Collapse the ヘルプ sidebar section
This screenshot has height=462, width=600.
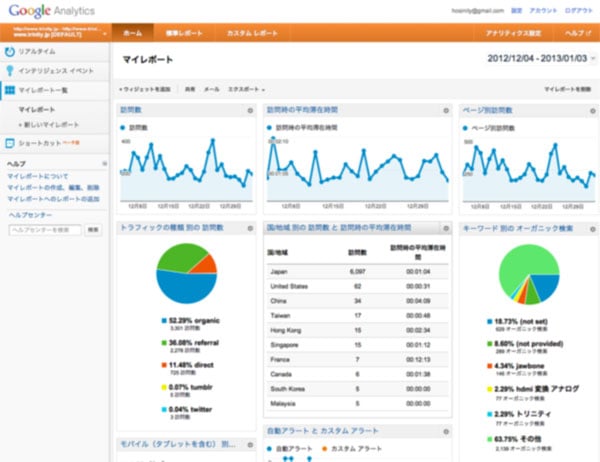pos(103,162)
